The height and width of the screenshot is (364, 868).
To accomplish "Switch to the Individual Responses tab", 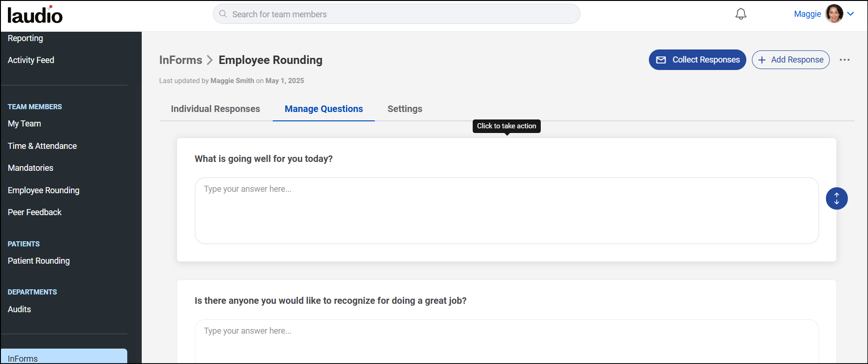I will pos(215,109).
